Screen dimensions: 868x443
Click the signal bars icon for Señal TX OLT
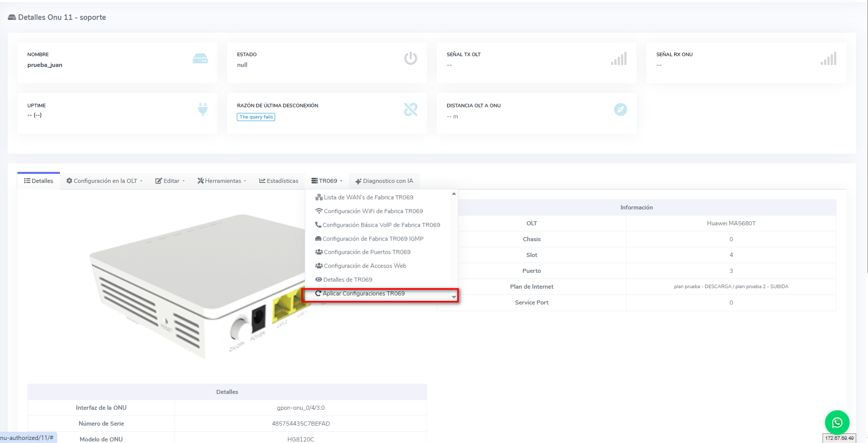pos(618,59)
